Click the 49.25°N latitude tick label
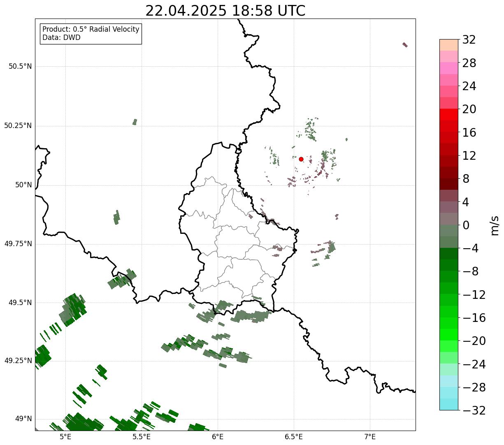The width and height of the screenshot is (504, 445). (x=18, y=361)
